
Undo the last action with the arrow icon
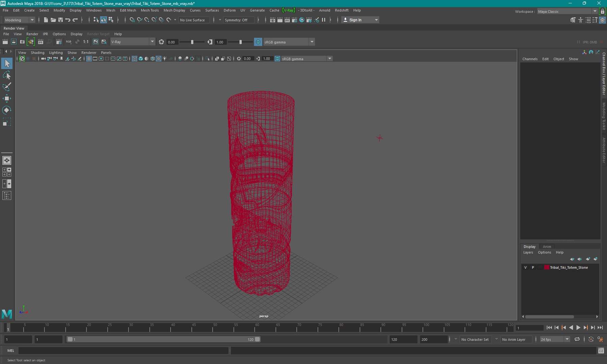(x=68, y=20)
